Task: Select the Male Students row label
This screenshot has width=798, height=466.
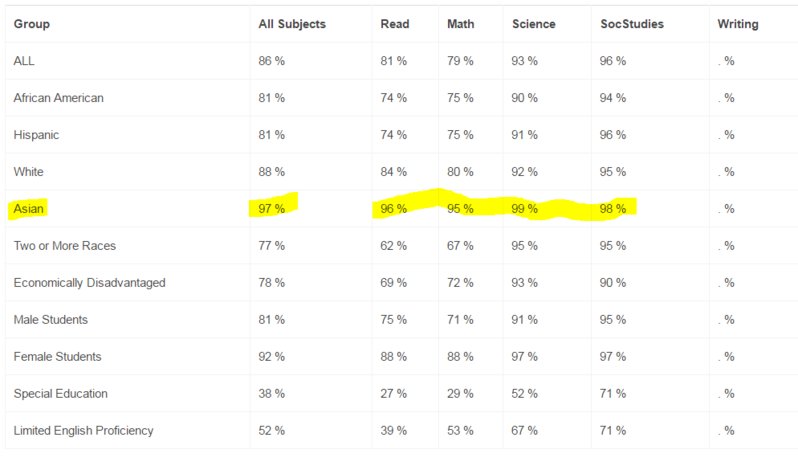Action: [x=50, y=319]
